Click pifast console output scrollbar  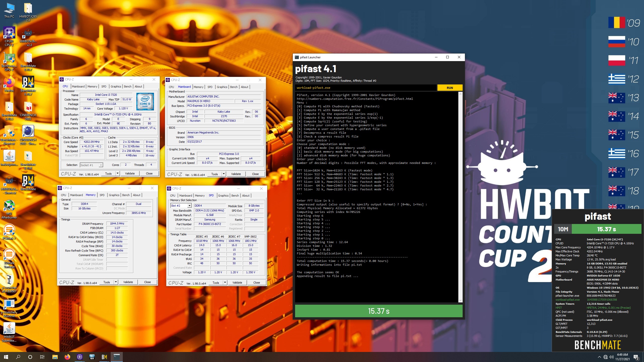coord(461,197)
